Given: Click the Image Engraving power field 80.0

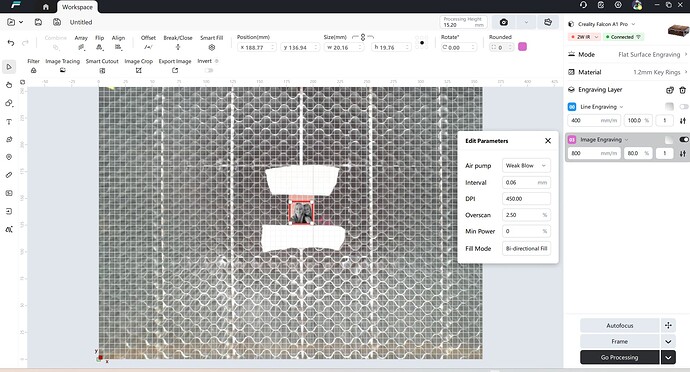Looking at the screenshot, I should point(638,153).
